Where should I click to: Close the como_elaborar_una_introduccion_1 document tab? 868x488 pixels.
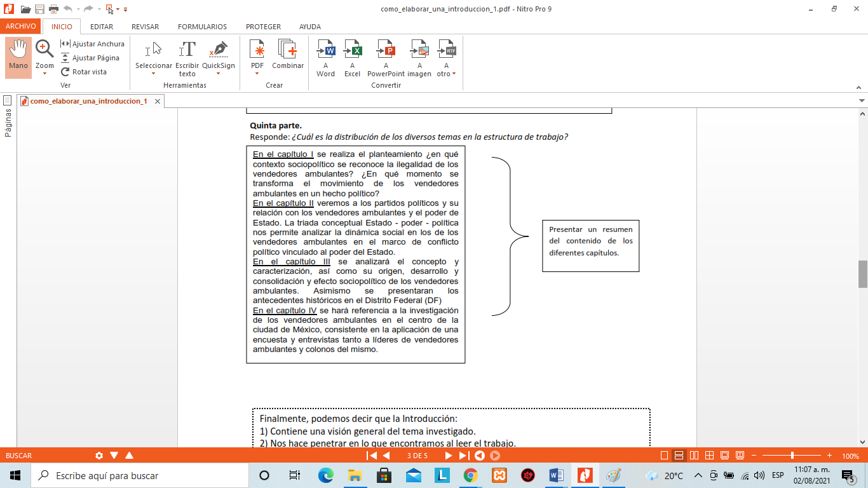158,101
